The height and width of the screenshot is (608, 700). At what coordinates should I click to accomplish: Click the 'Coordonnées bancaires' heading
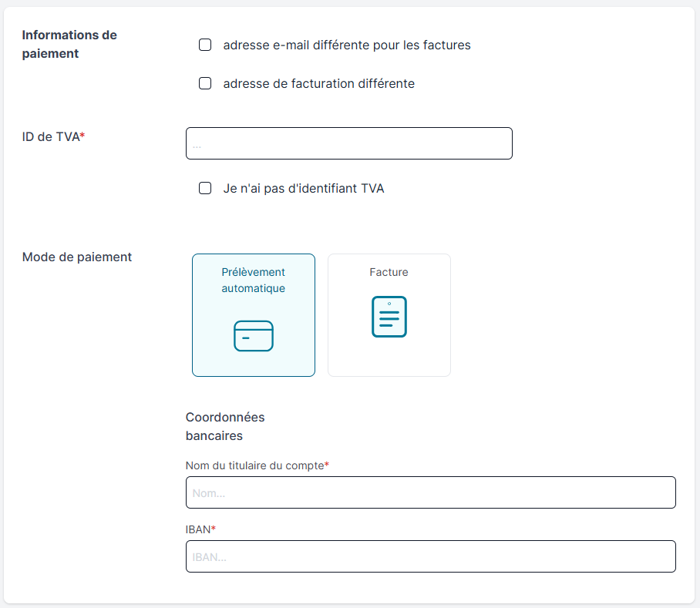point(225,426)
